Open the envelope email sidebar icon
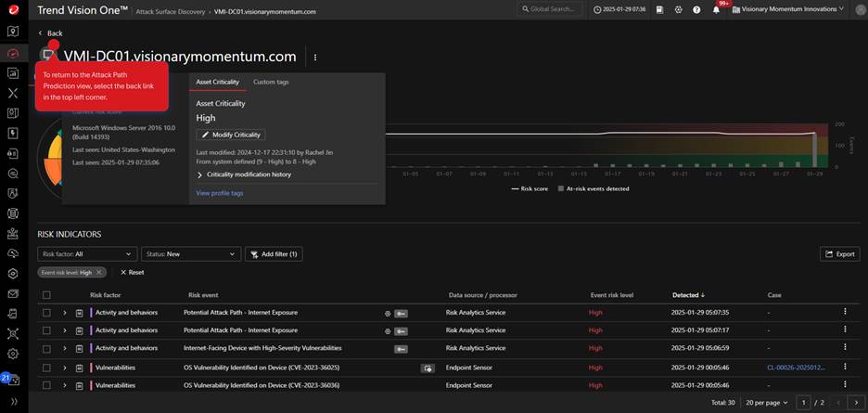This screenshot has width=868, height=413. point(13,293)
